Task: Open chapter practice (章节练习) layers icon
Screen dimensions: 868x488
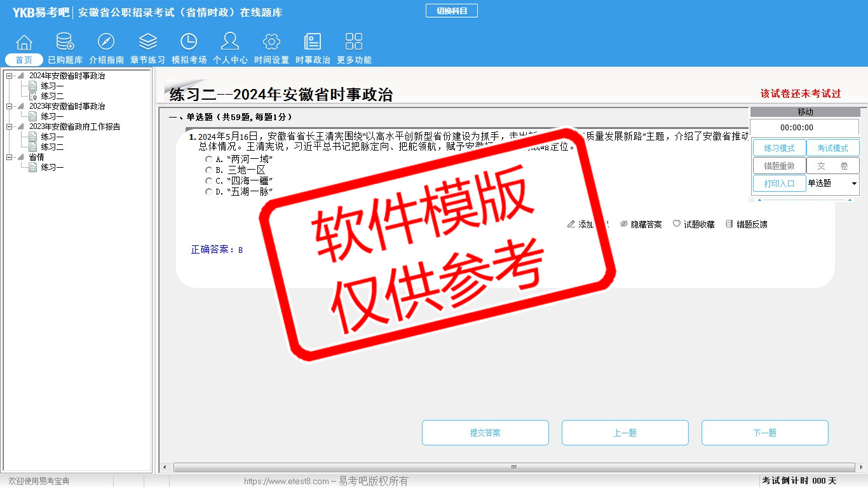Action: (x=147, y=43)
